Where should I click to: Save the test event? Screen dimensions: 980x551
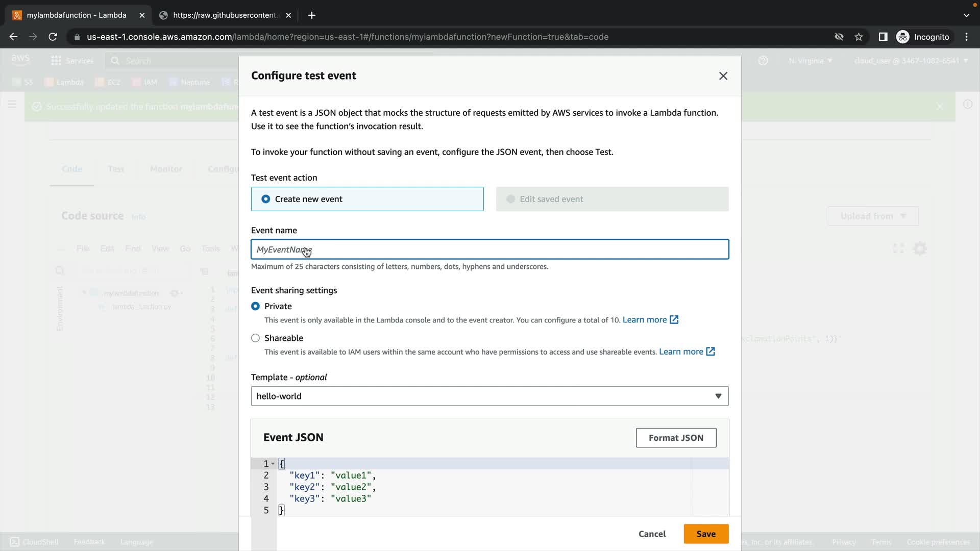tap(705, 534)
